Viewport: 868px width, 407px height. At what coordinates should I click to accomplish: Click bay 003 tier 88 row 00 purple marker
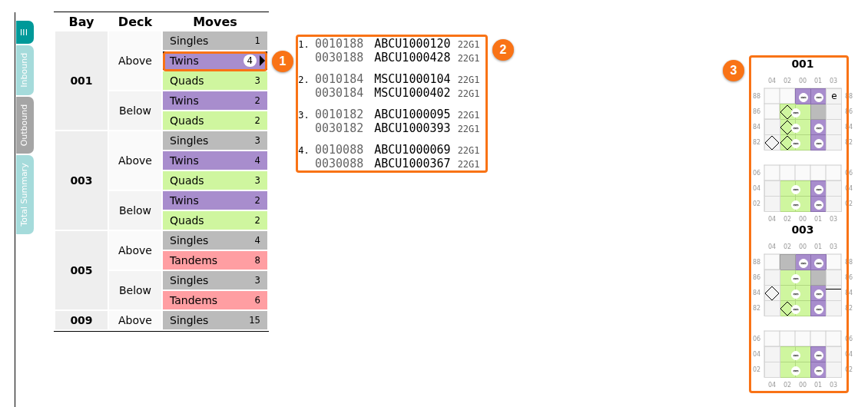803,263
